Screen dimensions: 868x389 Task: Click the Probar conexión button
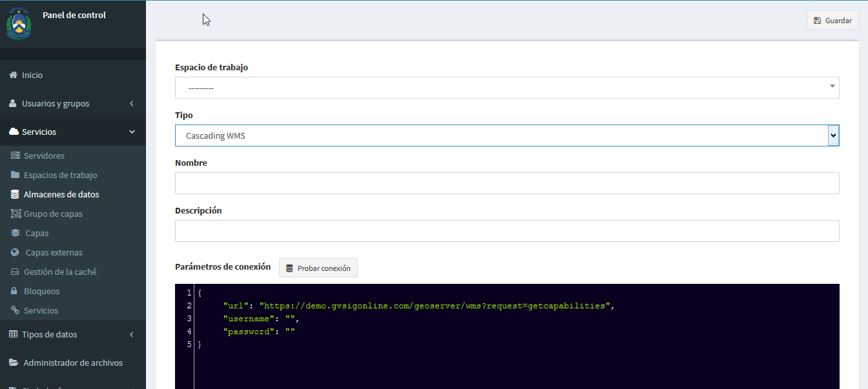(x=318, y=268)
